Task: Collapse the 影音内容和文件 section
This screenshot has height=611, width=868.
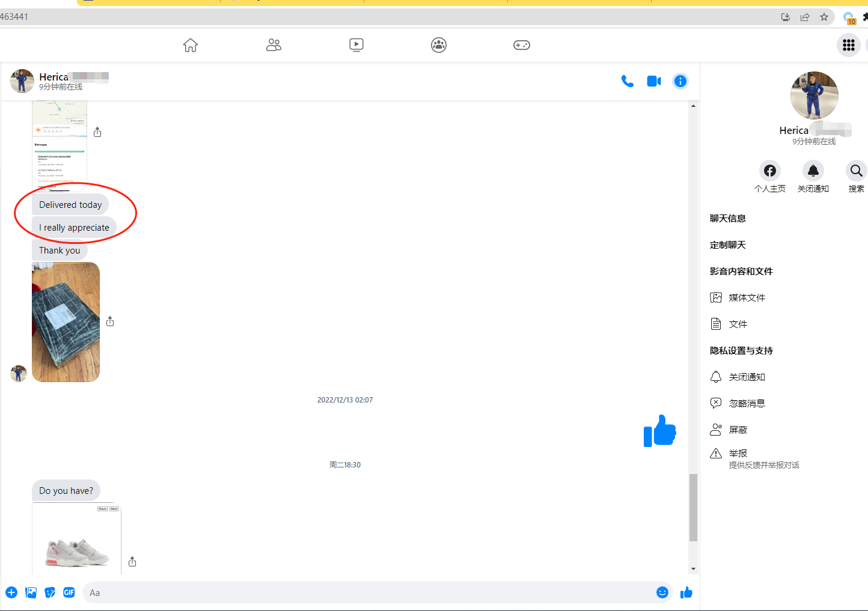Action: point(741,272)
